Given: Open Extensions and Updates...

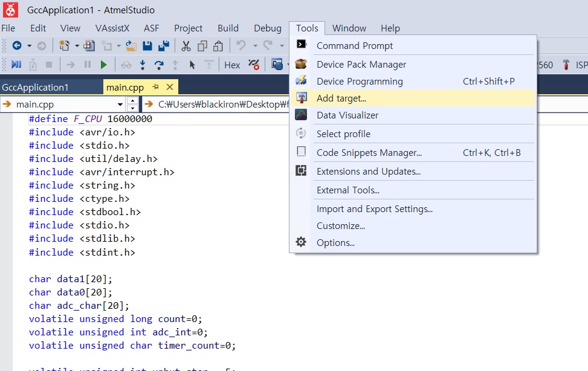Looking at the screenshot, I should pyautogui.click(x=413, y=172).
